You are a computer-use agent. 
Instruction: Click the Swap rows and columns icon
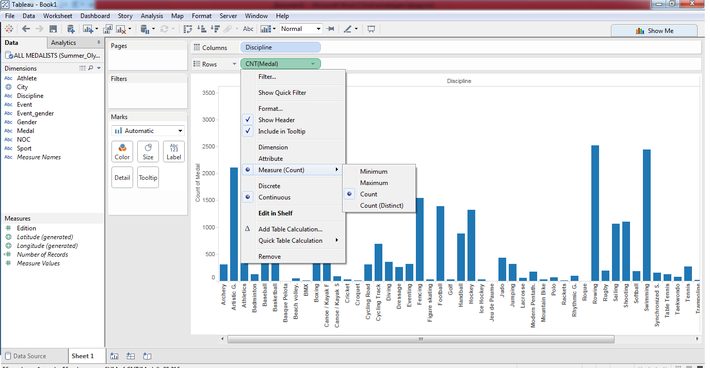tap(187, 29)
